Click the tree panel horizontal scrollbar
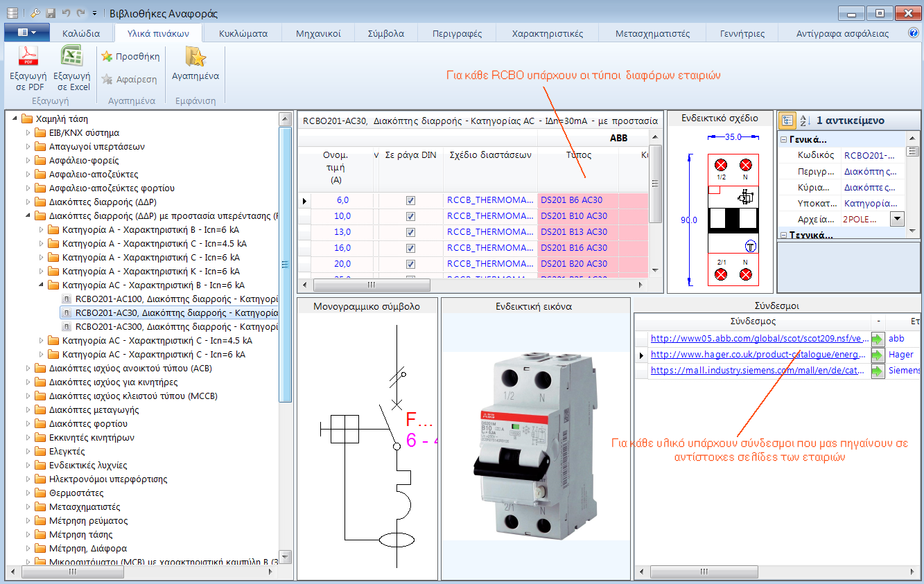The width and height of the screenshot is (924, 584). point(73,572)
